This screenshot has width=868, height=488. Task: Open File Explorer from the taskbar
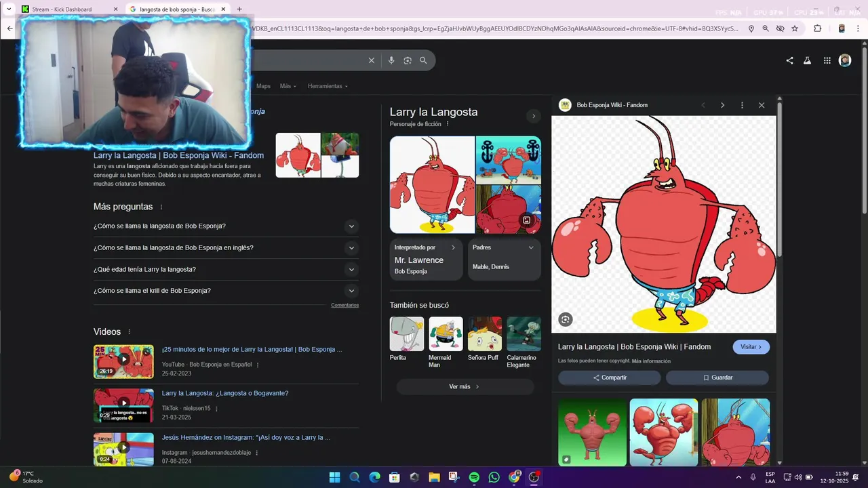(434, 477)
